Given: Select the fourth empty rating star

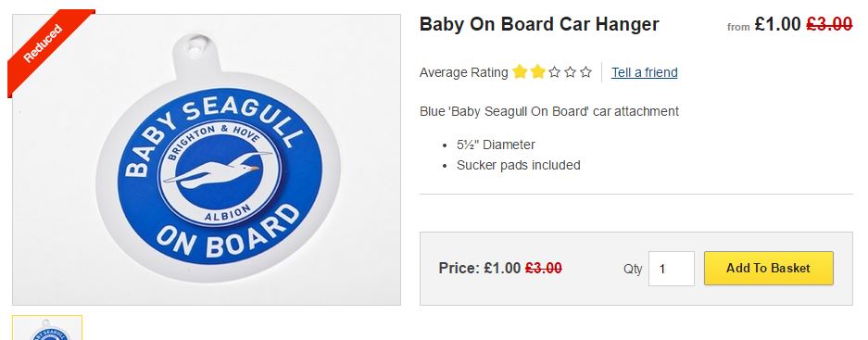Looking at the screenshot, I should click(571, 72).
